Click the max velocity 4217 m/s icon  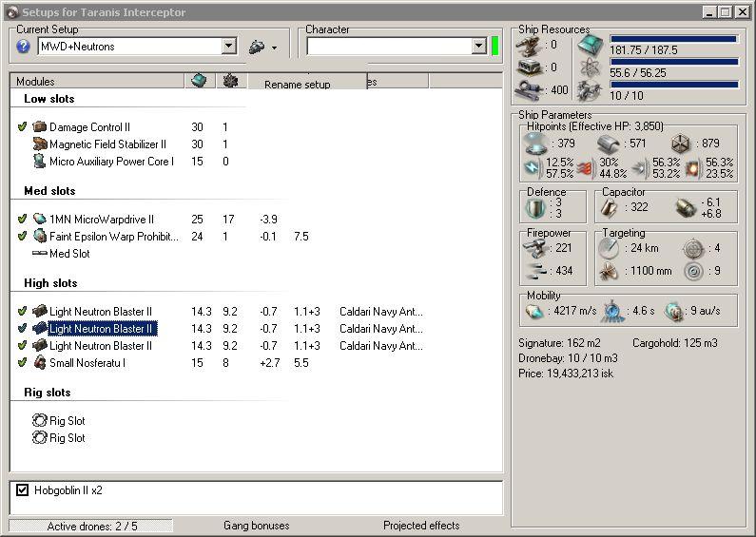(x=534, y=312)
